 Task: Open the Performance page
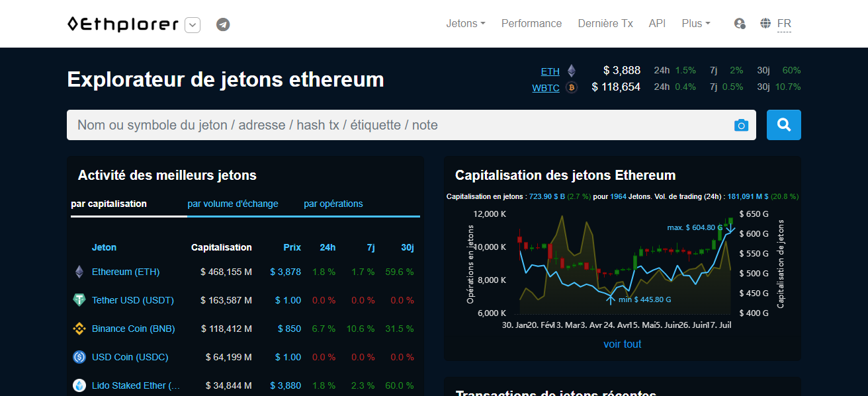[531, 24]
